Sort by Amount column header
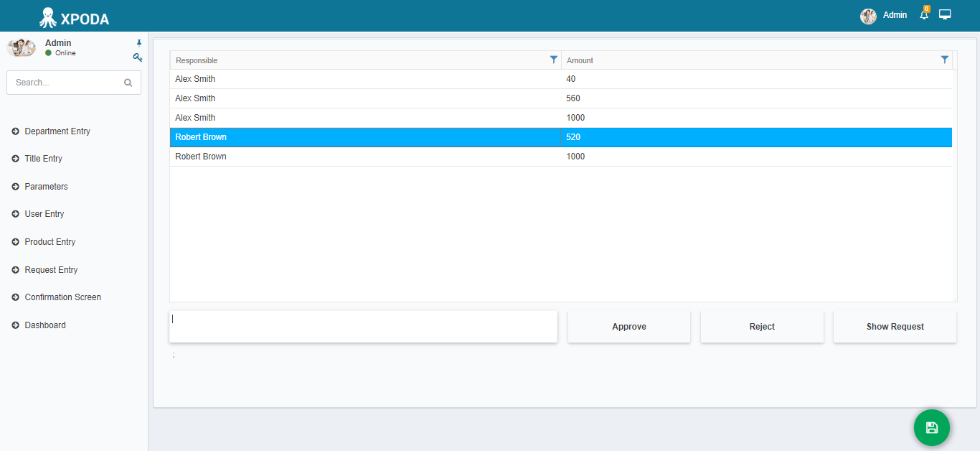The image size is (980, 451). [757, 60]
